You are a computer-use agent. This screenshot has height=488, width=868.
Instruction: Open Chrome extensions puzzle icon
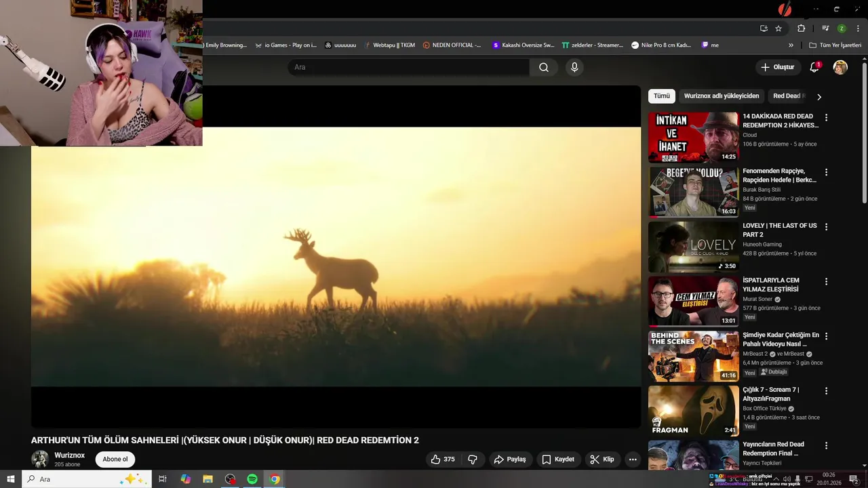pos(801,28)
